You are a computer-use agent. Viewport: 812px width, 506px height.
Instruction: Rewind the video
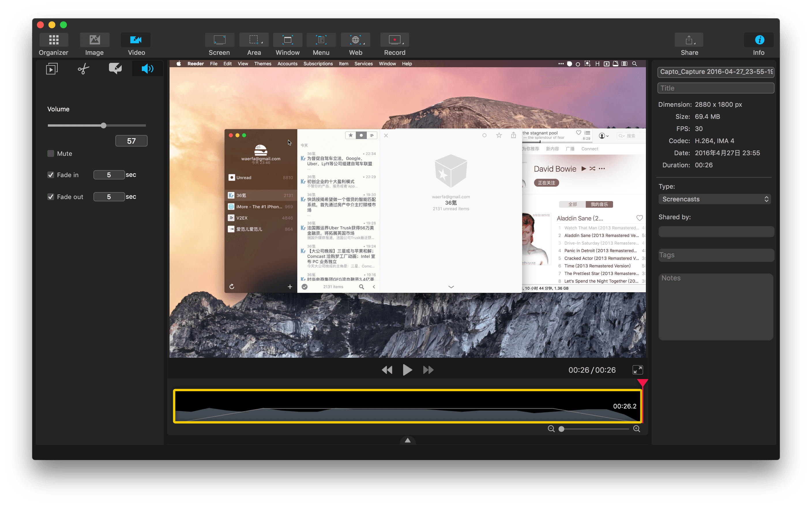[387, 370]
